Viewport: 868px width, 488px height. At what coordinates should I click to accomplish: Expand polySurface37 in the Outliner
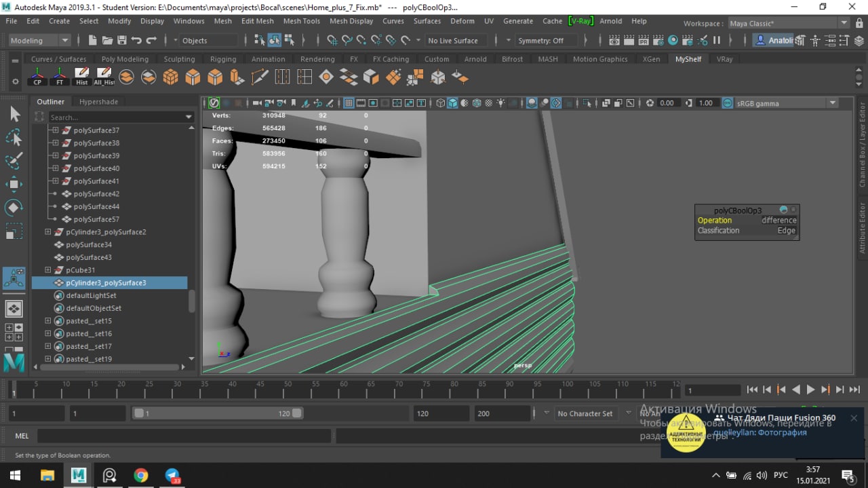(56, 130)
